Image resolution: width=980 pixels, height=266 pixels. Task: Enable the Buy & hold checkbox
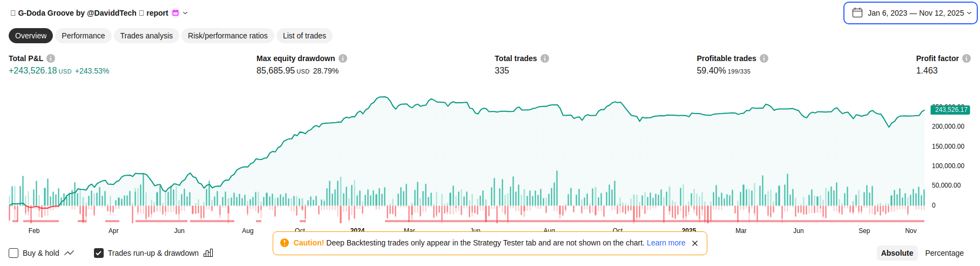(14, 253)
